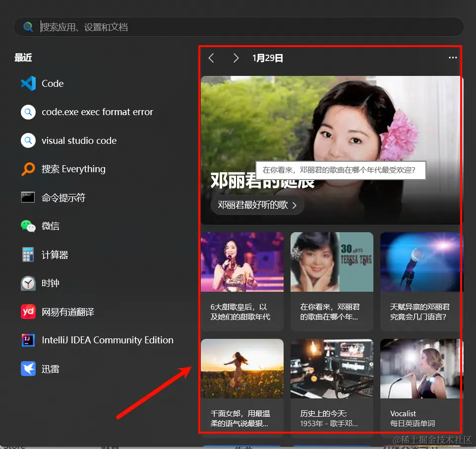Viewport: 476px width, 449px height.
Task: Launch the Command Prompt icon
Action: coord(28,197)
